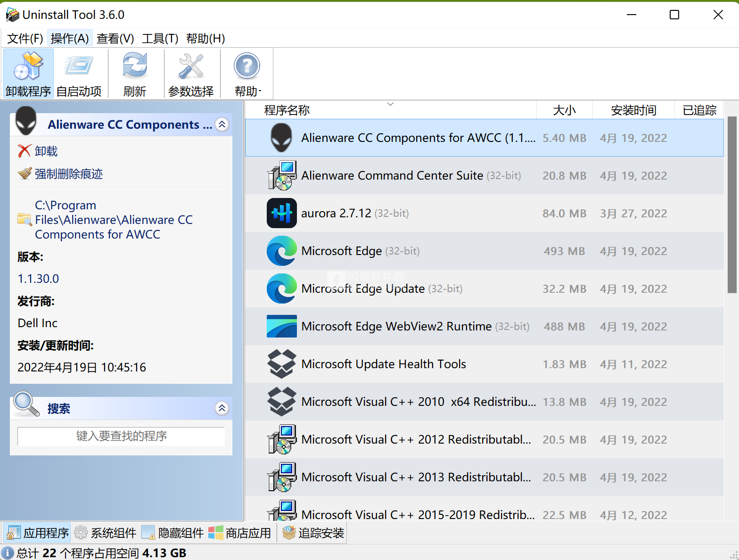Click Visual C++ 2013 Redistributable icon
739x560 pixels.
click(x=282, y=477)
